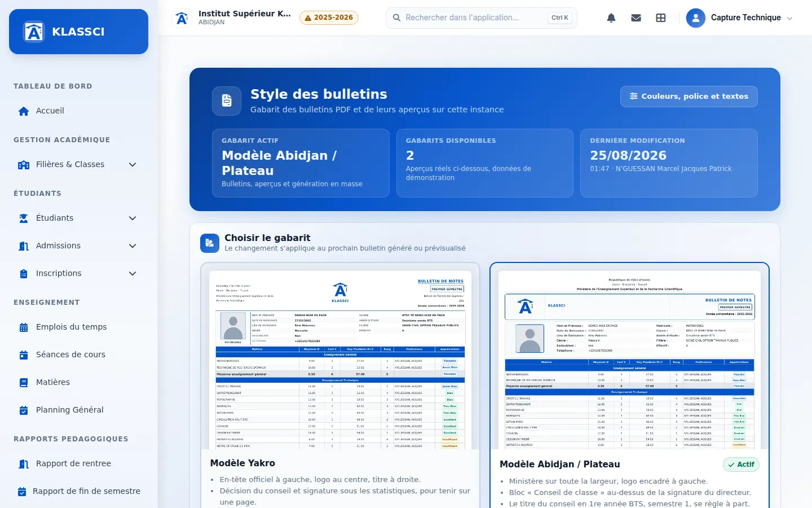Click the institute logo in header
This screenshot has height=508, width=812.
tap(182, 18)
